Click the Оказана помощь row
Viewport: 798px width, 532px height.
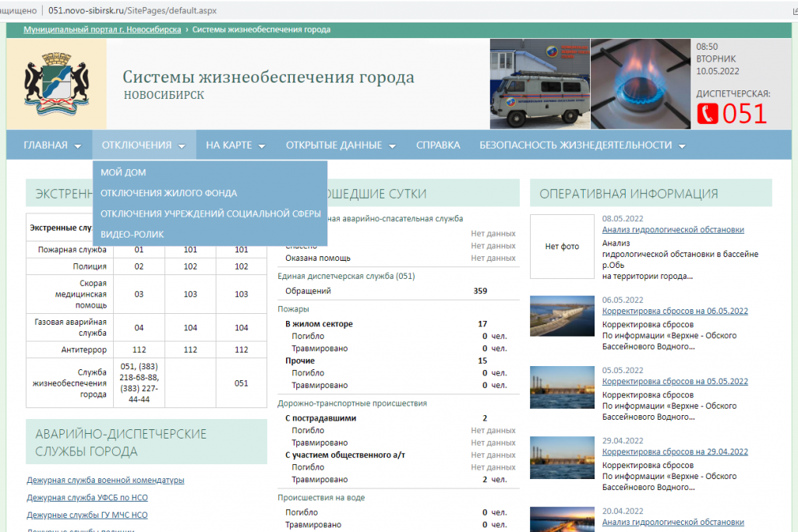(400, 259)
